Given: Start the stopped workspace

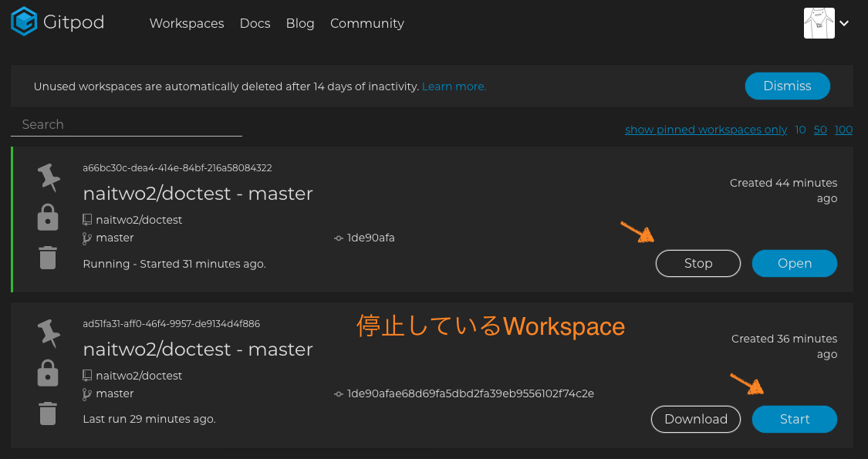Looking at the screenshot, I should pyautogui.click(x=794, y=419).
